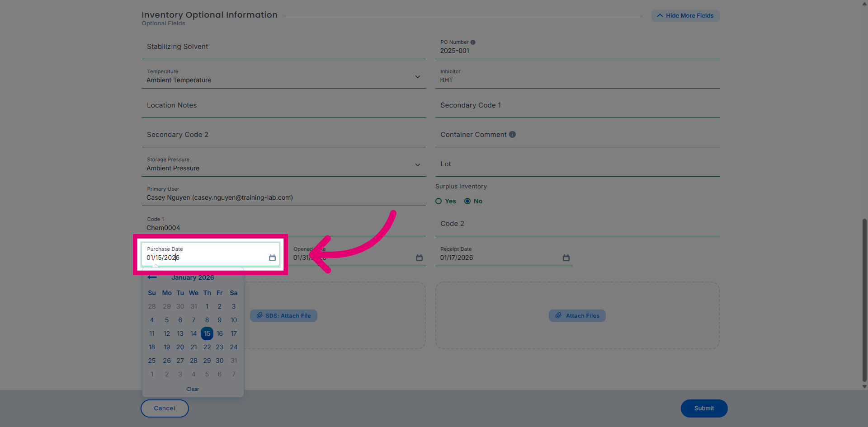Open the Opened Date calendar icon
868x427 pixels.
pyautogui.click(x=419, y=258)
